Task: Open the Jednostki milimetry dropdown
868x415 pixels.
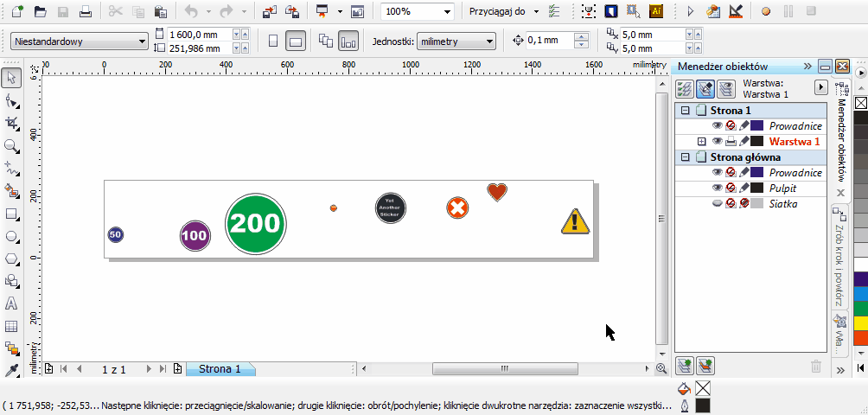Action: point(489,41)
